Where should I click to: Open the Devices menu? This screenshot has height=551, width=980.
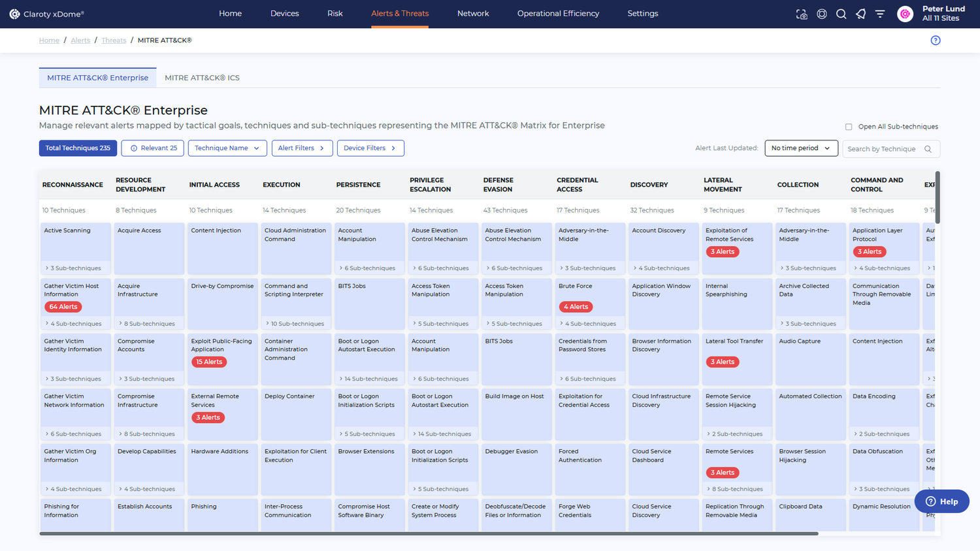pyautogui.click(x=284, y=14)
